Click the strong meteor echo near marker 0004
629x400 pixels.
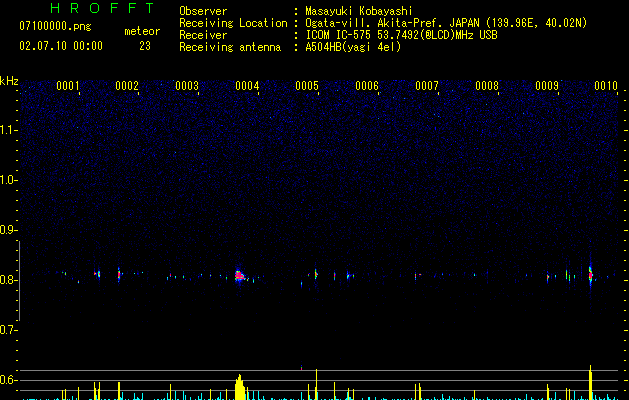[239, 276]
